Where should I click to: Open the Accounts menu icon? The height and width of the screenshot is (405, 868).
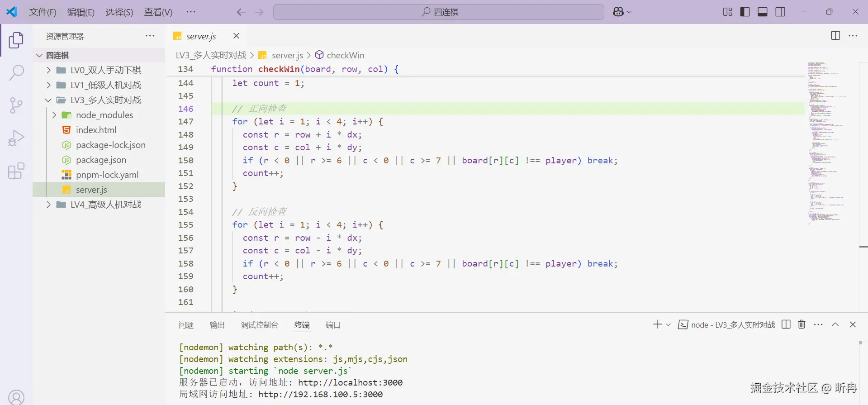pos(16,397)
